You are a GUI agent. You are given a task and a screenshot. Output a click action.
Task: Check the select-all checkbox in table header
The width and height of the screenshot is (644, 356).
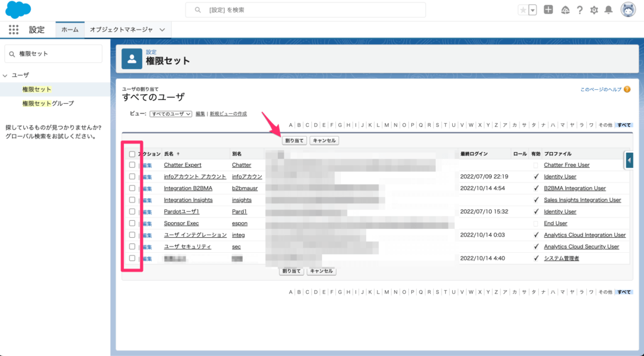pos(132,153)
